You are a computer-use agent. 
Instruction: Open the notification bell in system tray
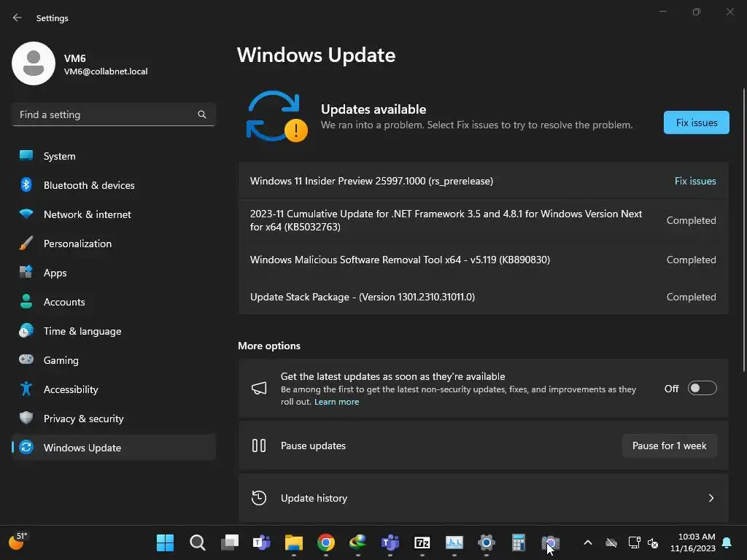(x=727, y=542)
